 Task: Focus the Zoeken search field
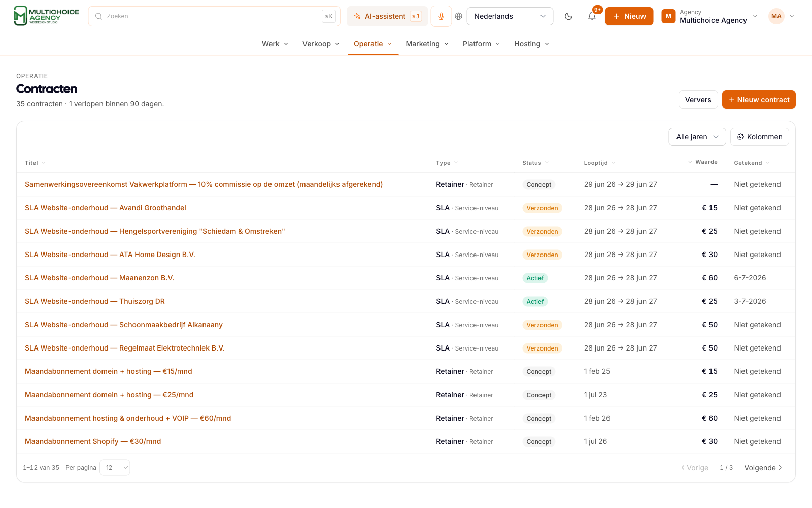pos(214,16)
